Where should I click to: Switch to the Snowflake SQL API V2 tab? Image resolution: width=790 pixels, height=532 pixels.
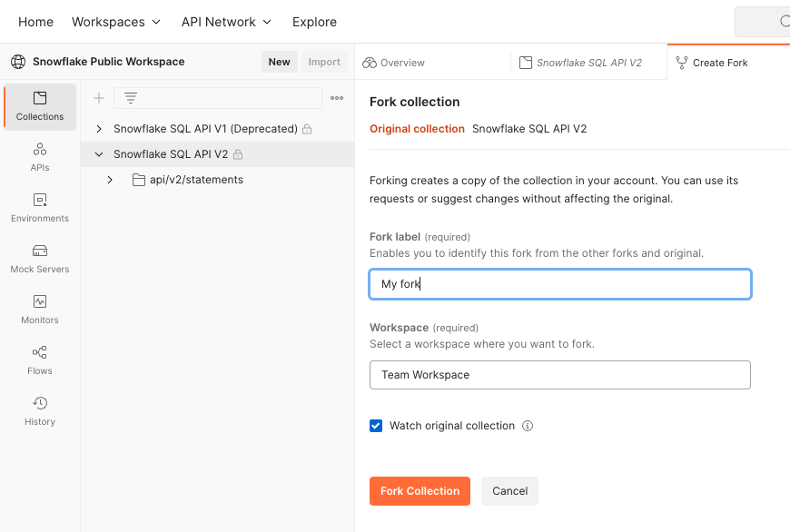click(580, 63)
